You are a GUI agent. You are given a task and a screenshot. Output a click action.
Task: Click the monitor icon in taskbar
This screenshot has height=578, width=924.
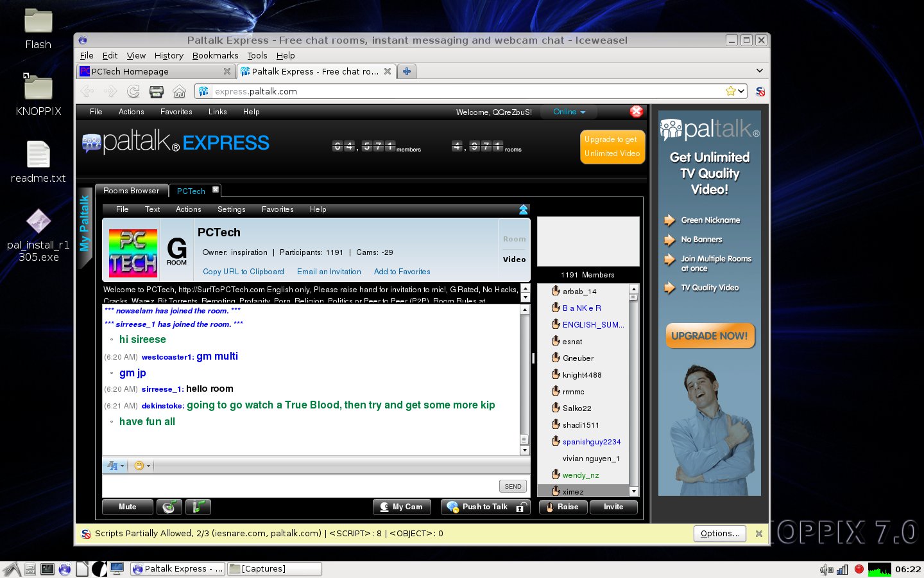117,569
